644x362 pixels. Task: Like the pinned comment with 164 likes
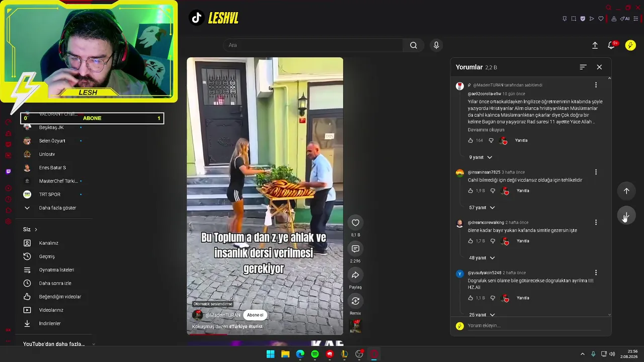click(470, 141)
